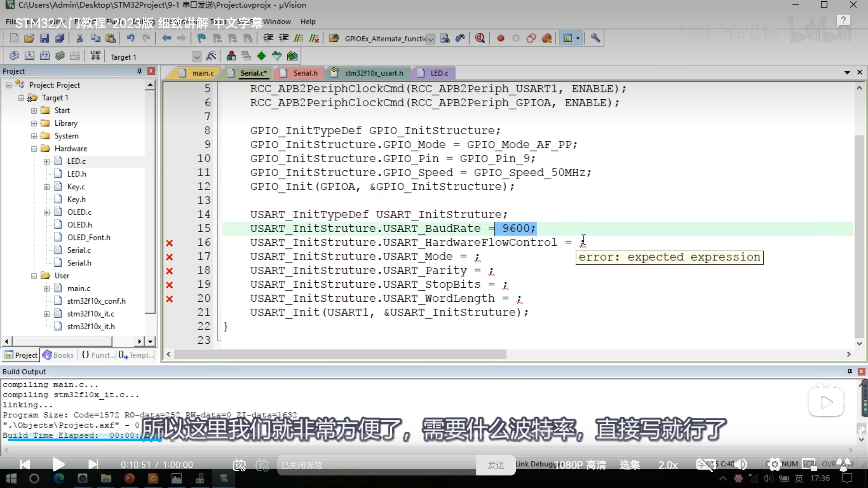This screenshot has width=868, height=488.
Task: Click the Start Debug Session icon
Action: 480,38
